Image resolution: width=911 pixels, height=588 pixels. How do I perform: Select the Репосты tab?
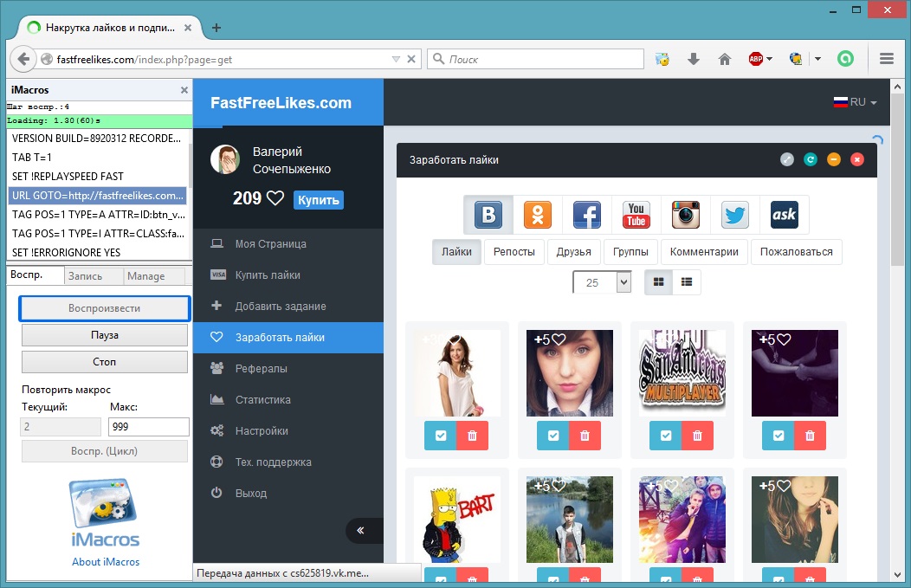coord(514,252)
